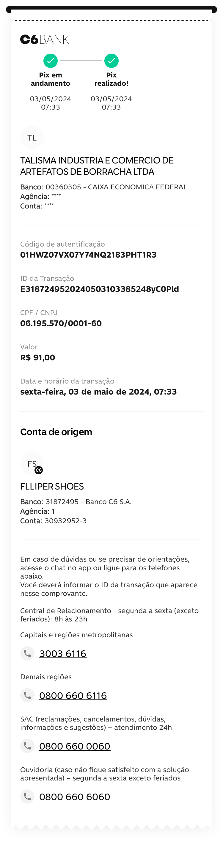Click the Conta de origem heading

tap(56, 432)
